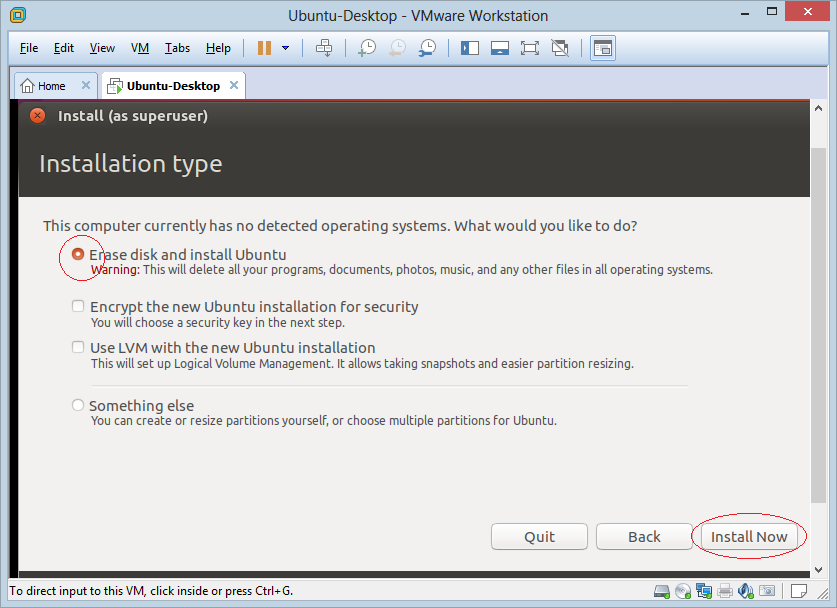Enable Use LVM with new installation
Screen dimensions: 837x608
(x=78, y=347)
